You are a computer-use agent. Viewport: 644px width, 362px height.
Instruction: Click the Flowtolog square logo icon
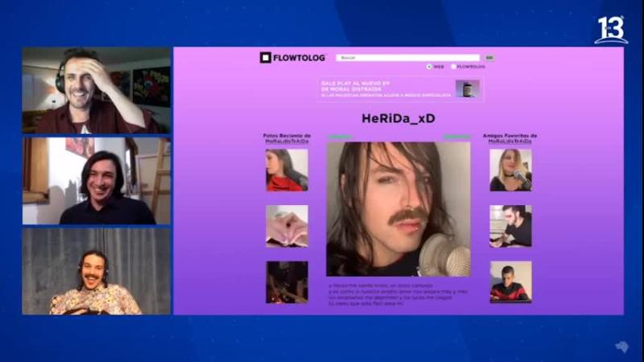[x=265, y=57]
